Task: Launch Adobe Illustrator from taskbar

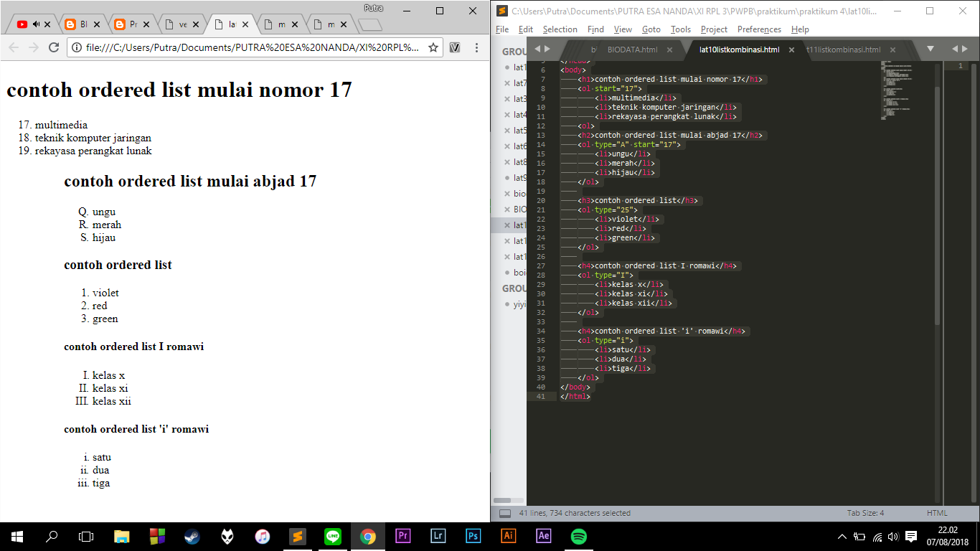Action: [x=509, y=536]
